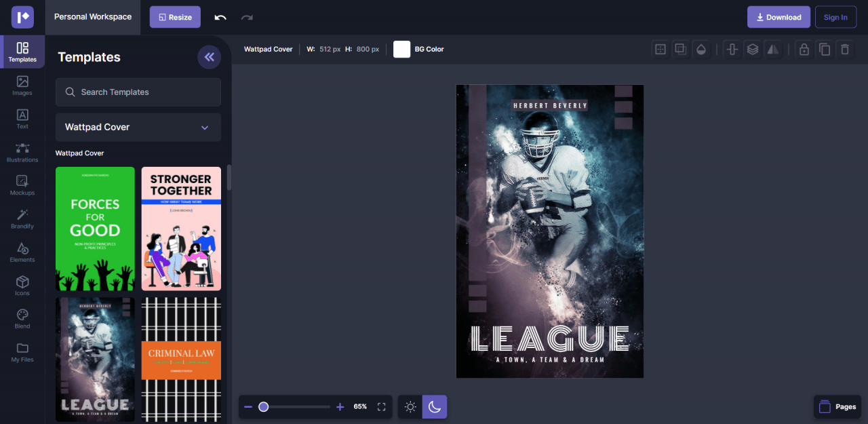Click the lock icon in the toolbar
Image resolution: width=868 pixels, height=424 pixels.
804,50
